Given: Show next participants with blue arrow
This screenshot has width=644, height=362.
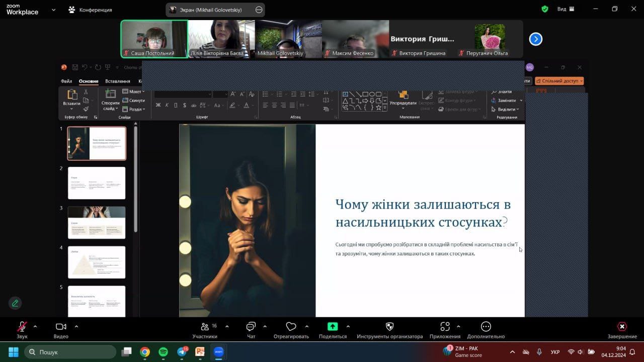Looking at the screenshot, I should (536, 39).
